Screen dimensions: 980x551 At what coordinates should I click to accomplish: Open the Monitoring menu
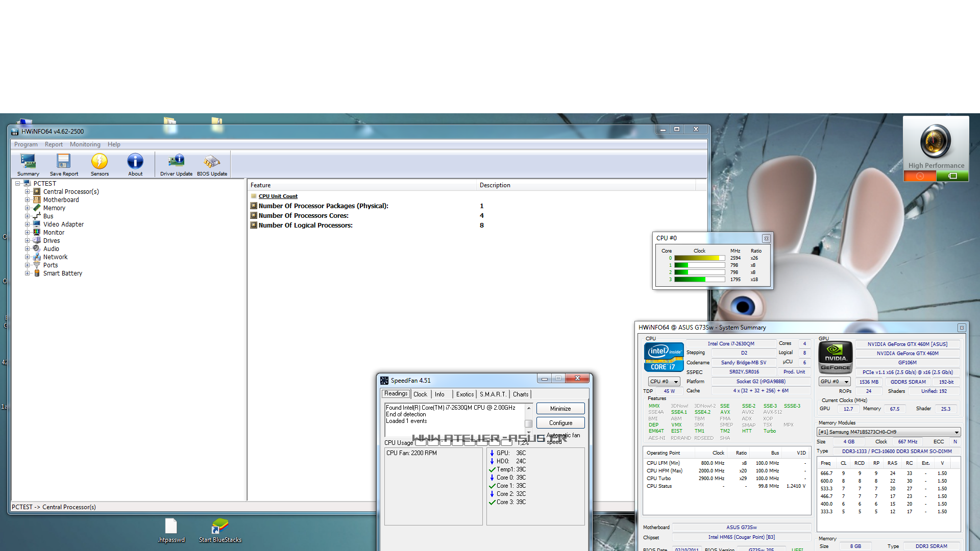85,144
